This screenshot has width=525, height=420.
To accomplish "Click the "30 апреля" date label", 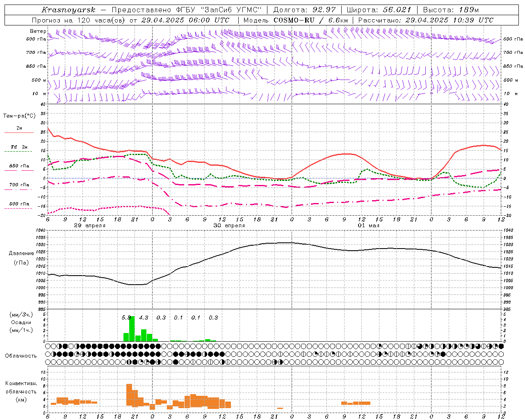I will point(229,226).
